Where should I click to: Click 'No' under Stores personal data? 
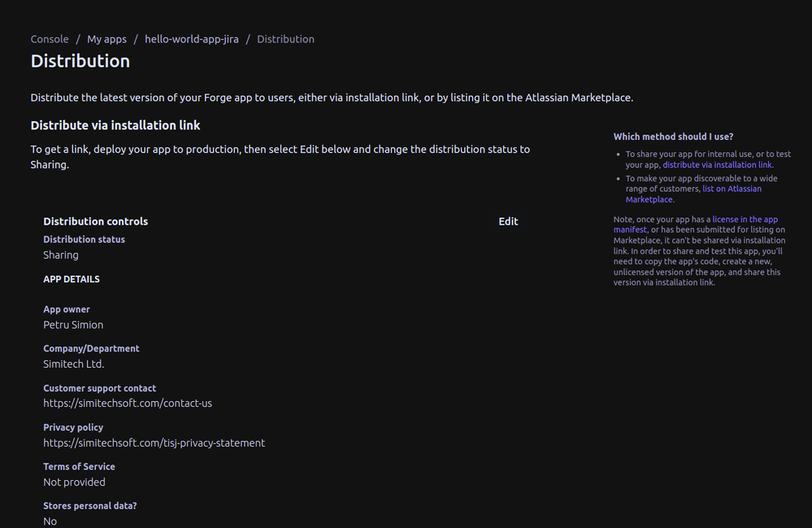50,521
